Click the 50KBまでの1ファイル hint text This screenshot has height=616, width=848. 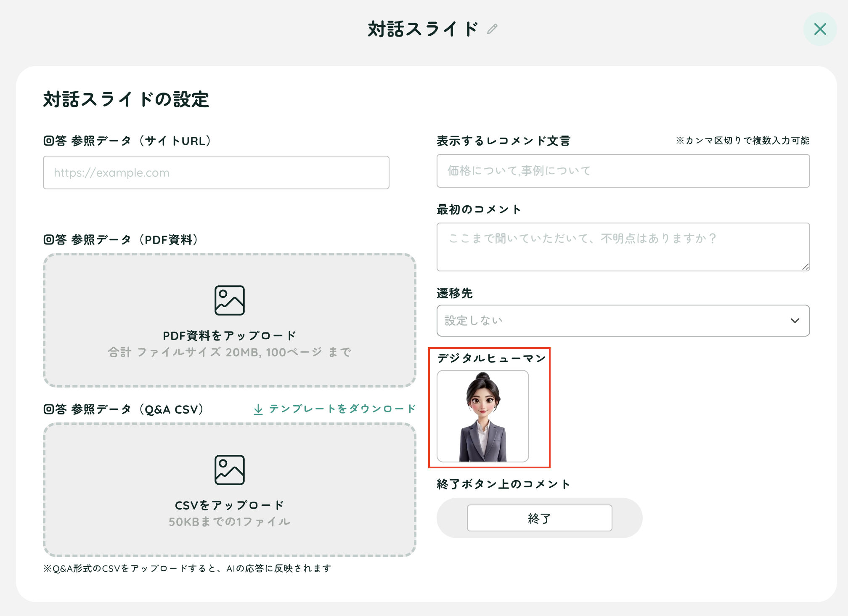[x=229, y=522]
